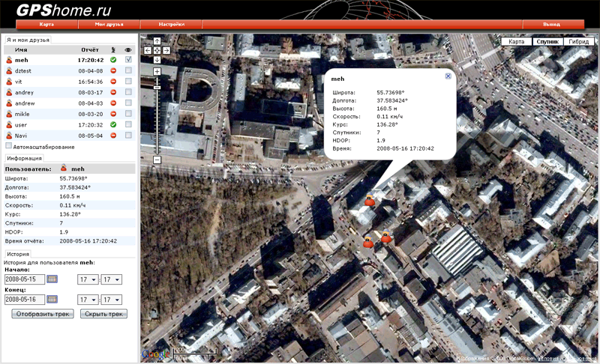The width and height of the screenshot is (600, 364).
Task: Check visibility checkbox for user
Action: (x=128, y=124)
